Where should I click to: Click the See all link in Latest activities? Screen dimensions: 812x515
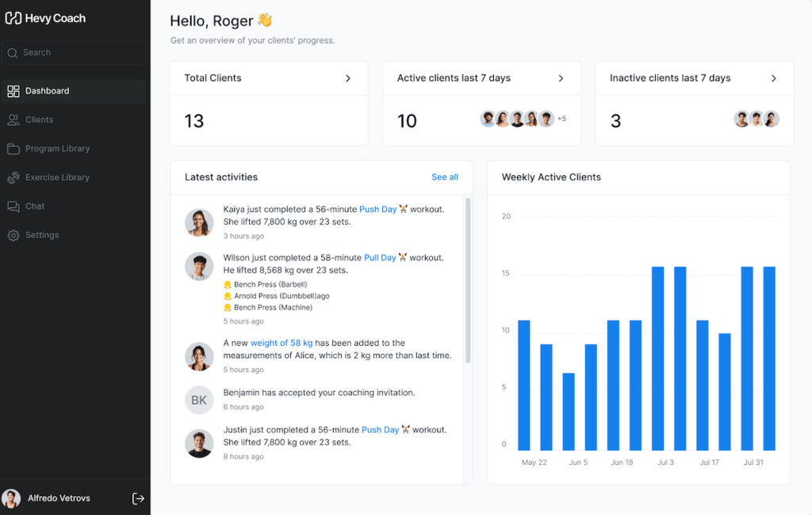444,177
